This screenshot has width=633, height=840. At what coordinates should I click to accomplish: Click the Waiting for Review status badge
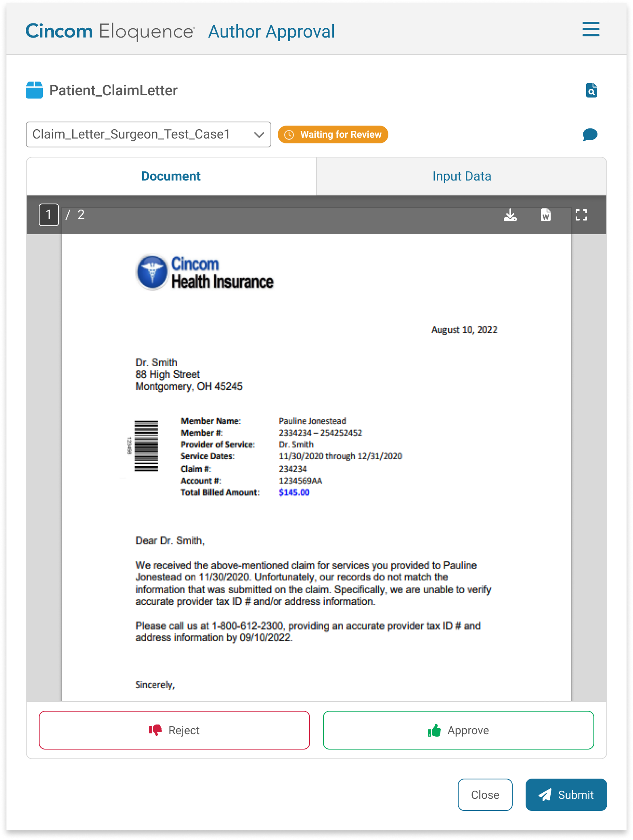333,134
